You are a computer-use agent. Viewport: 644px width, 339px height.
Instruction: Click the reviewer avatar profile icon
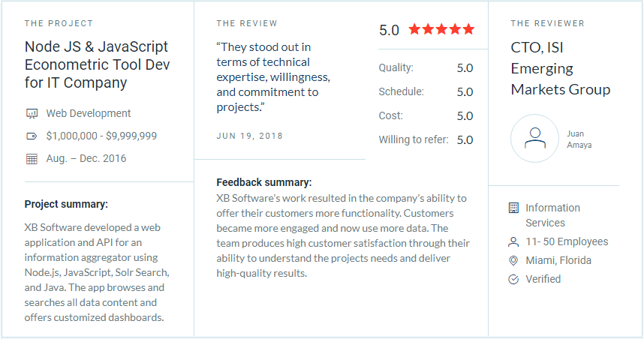(534, 138)
